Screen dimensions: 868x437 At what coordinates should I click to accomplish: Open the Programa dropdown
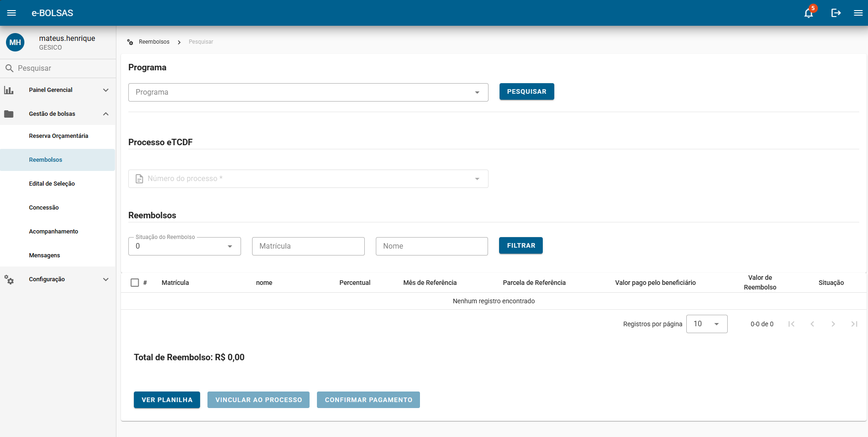click(308, 92)
